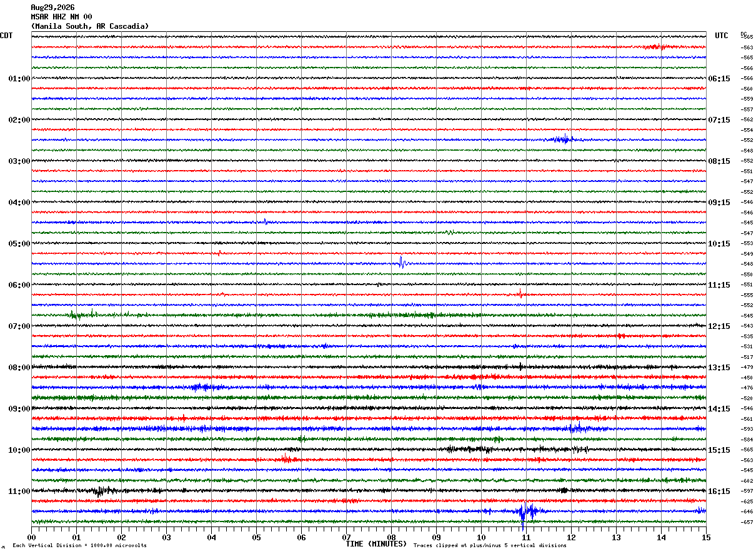Click the blue spike event near minute 8
Viewport: 756px width, 554px height.
402,263
